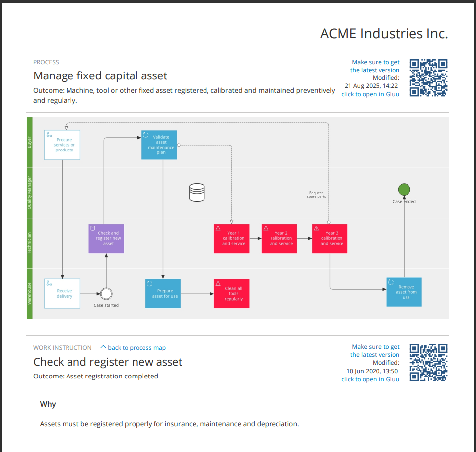Click warning icon on Year 1 calibration

click(x=218, y=228)
